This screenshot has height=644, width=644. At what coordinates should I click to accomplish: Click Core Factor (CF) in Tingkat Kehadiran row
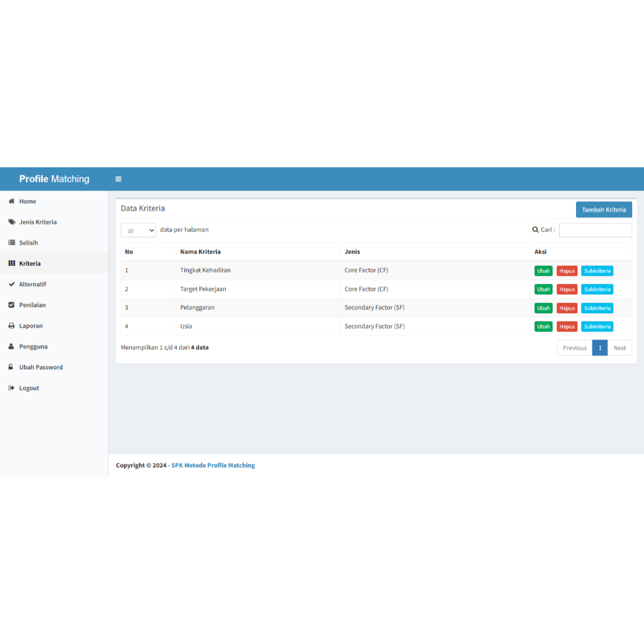point(367,270)
